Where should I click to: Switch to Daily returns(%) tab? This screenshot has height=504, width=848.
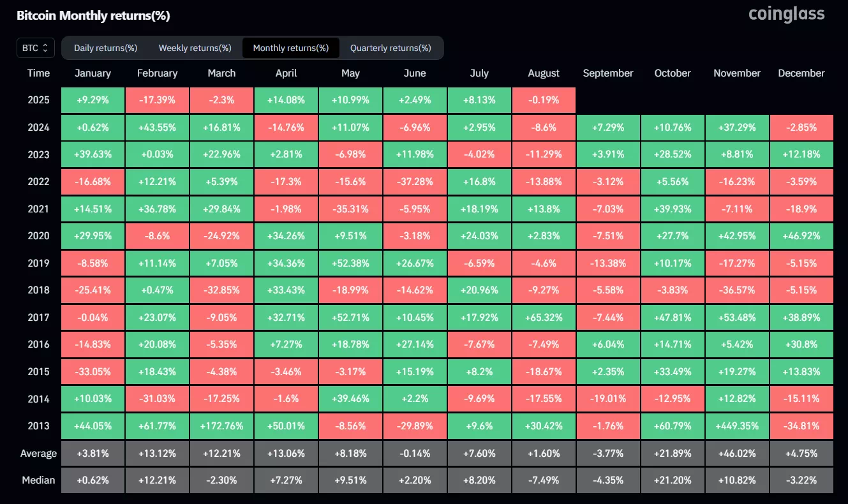(105, 48)
